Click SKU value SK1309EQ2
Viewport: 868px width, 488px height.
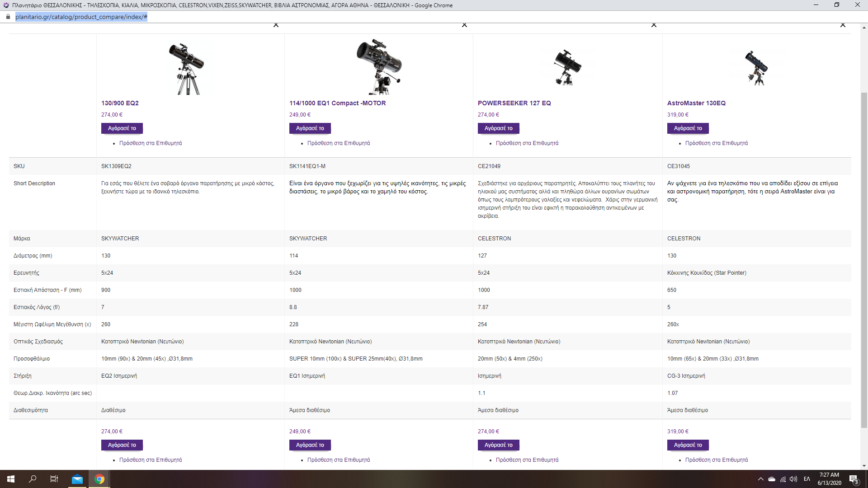coord(116,166)
